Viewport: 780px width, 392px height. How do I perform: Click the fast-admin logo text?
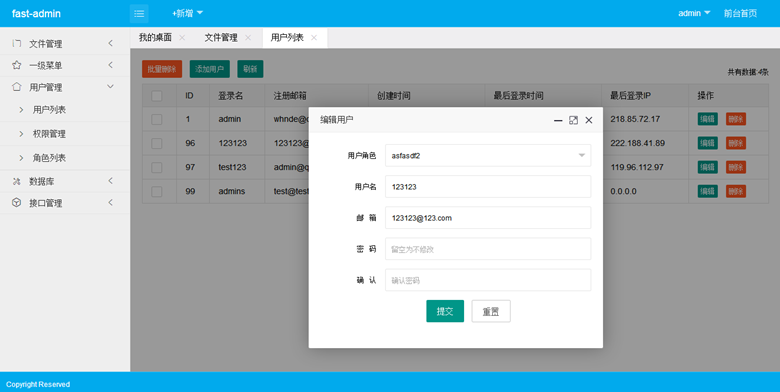pos(36,13)
